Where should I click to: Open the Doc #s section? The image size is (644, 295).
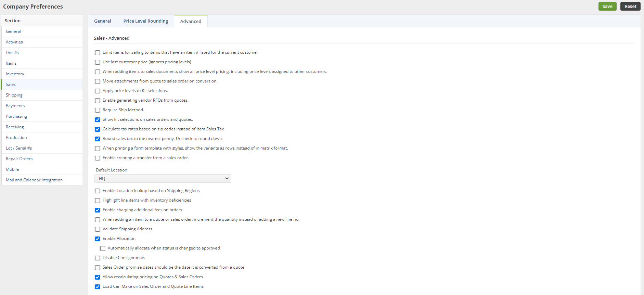pyautogui.click(x=42, y=53)
